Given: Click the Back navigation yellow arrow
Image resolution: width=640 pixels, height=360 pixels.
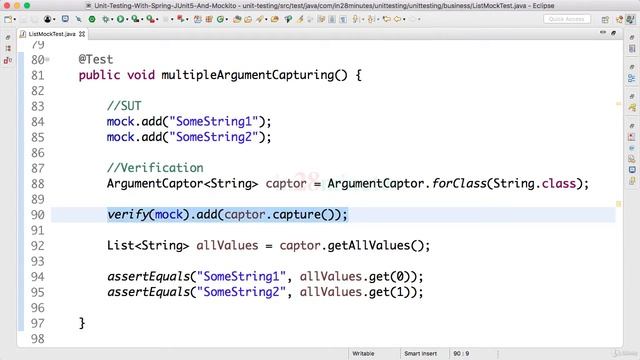Looking at the screenshot, I should (397, 19).
